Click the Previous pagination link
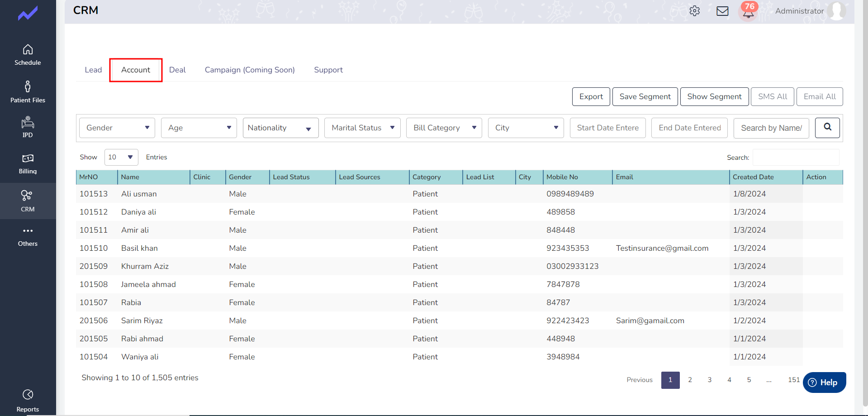 640,380
